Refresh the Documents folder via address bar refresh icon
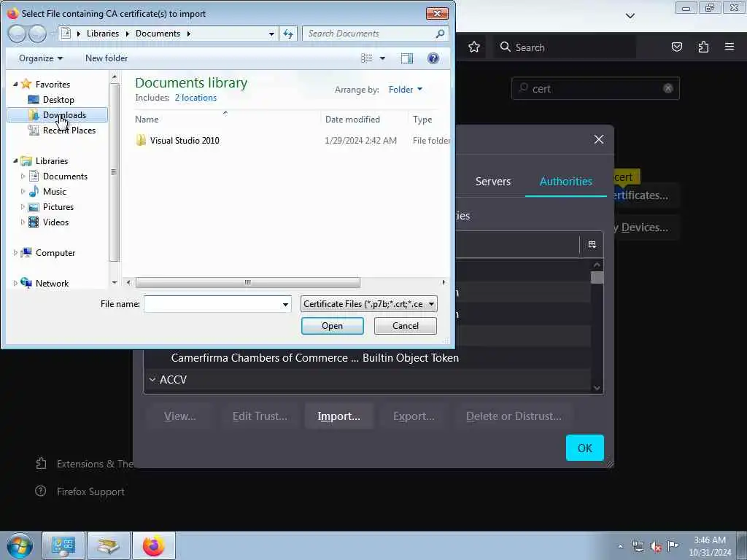747x560 pixels. [x=288, y=34]
